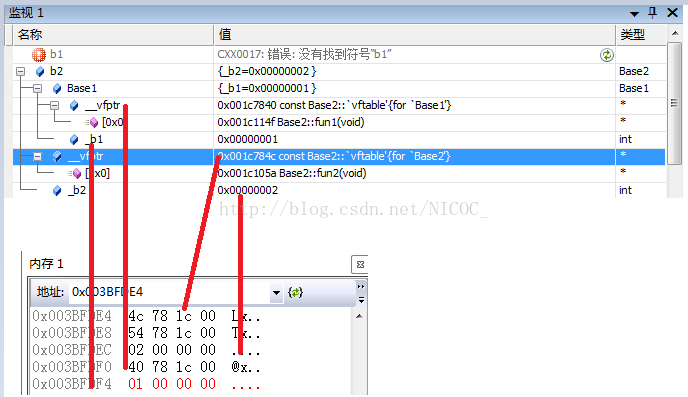688x397 pixels.
Task: Select the blue cube icon beside b2
Action: (40, 72)
